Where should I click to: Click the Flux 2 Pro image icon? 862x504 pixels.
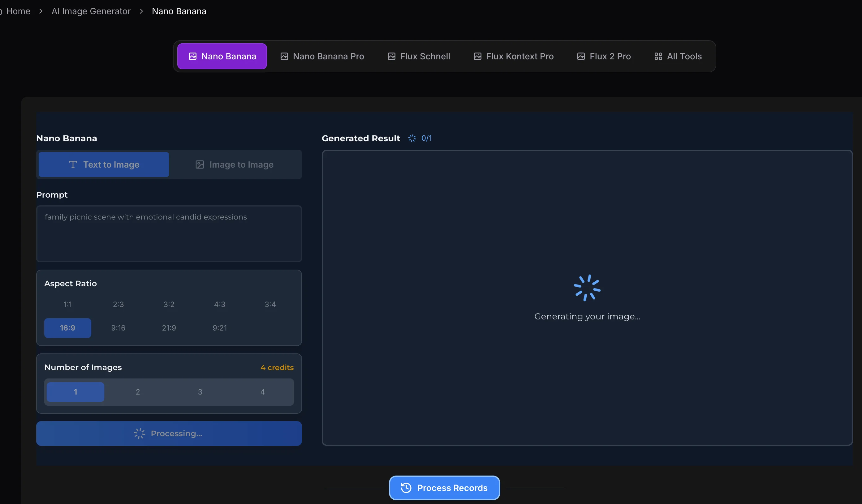pos(580,56)
